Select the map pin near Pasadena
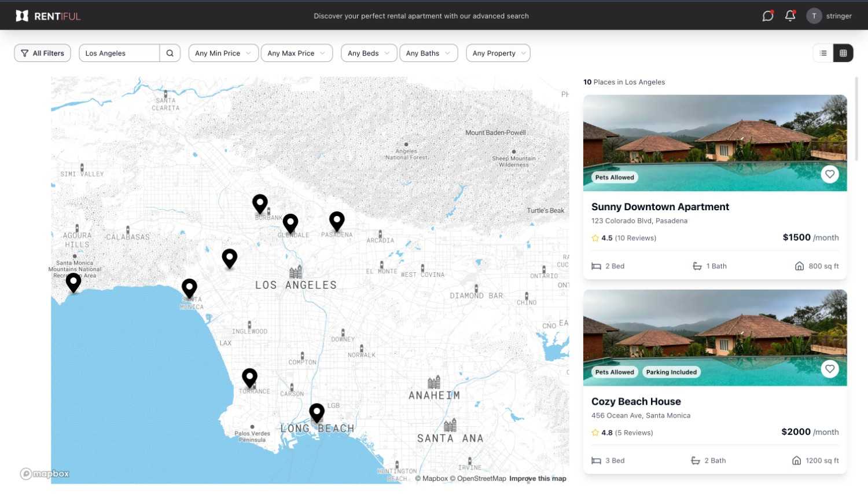Screen dimensions: 868x494 point(337,220)
